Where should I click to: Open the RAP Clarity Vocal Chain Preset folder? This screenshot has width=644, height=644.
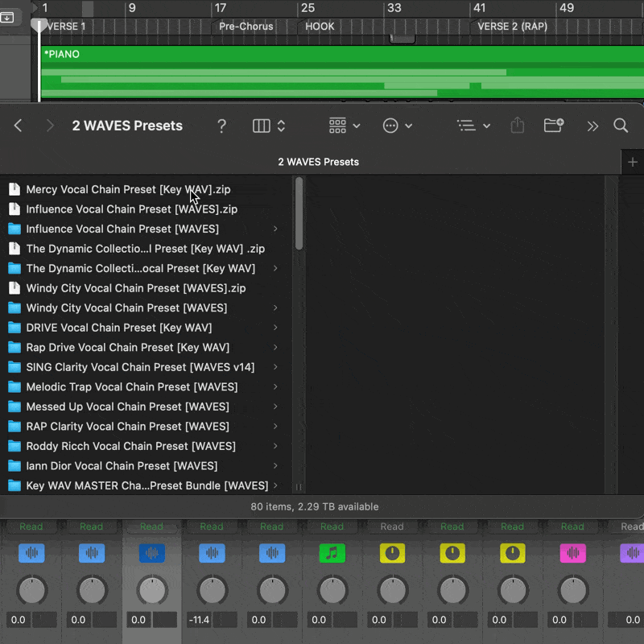click(127, 427)
